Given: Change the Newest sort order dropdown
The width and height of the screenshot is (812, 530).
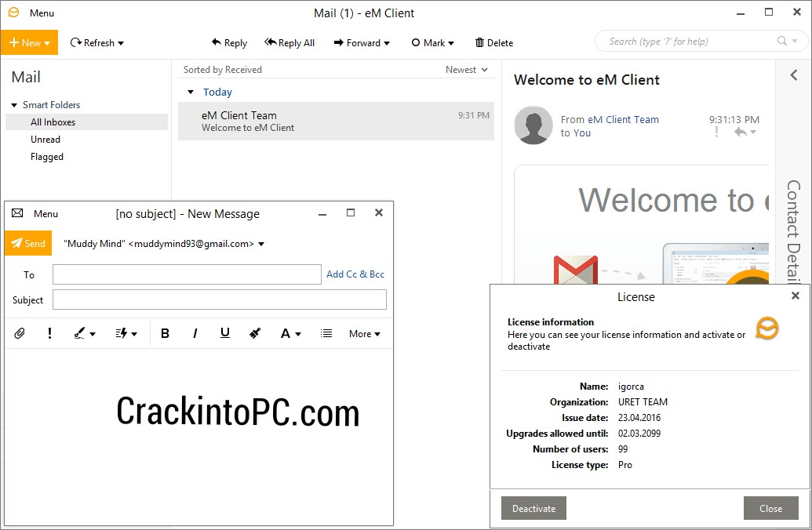Looking at the screenshot, I should pyautogui.click(x=467, y=69).
